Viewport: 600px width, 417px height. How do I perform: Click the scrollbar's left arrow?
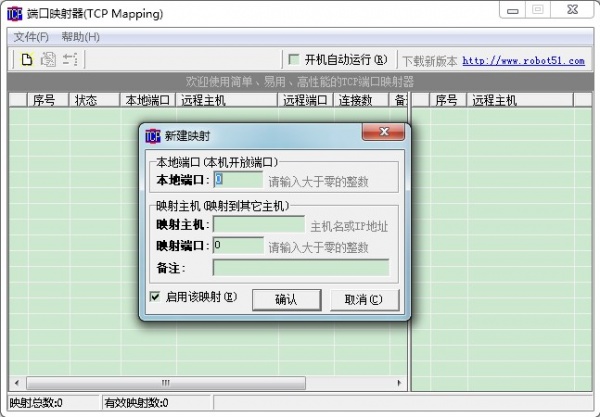(16, 383)
